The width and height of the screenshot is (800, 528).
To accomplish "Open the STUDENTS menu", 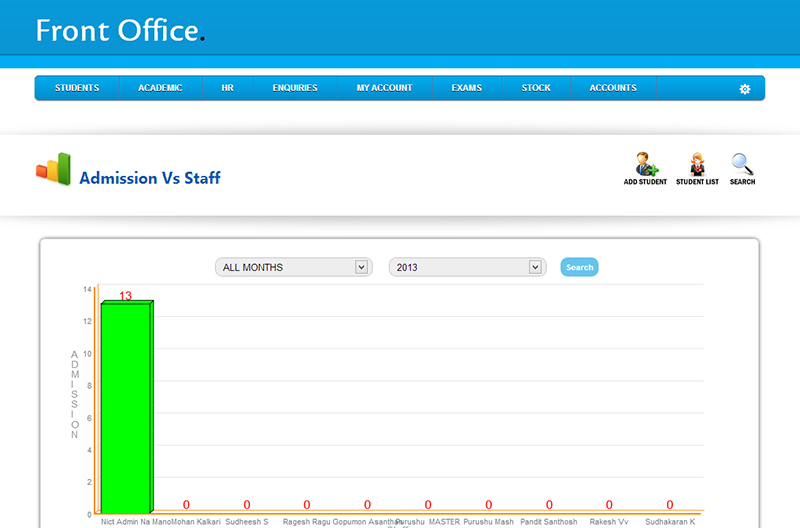I will click(77, 88).
